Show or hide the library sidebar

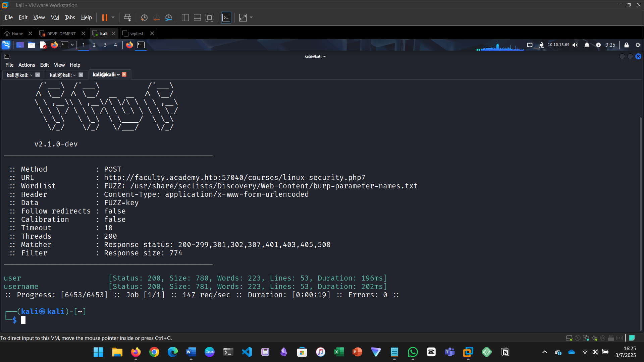(185, 17)
